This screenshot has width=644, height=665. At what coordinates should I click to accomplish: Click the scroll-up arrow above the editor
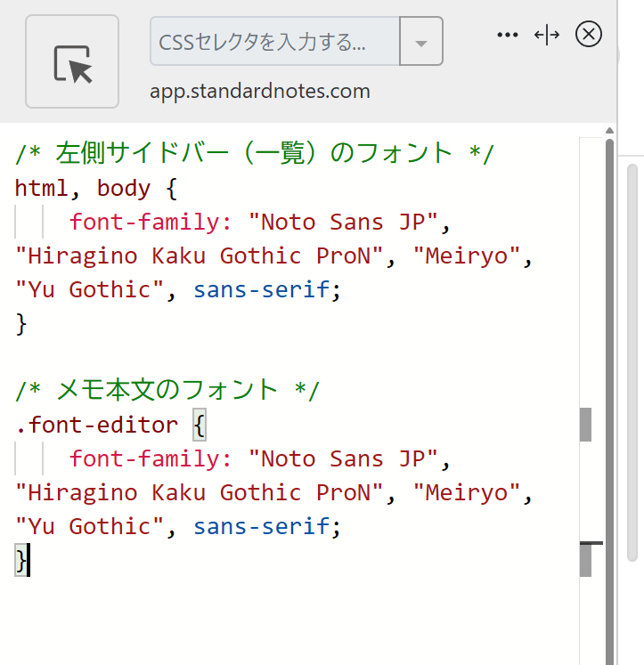609,130
